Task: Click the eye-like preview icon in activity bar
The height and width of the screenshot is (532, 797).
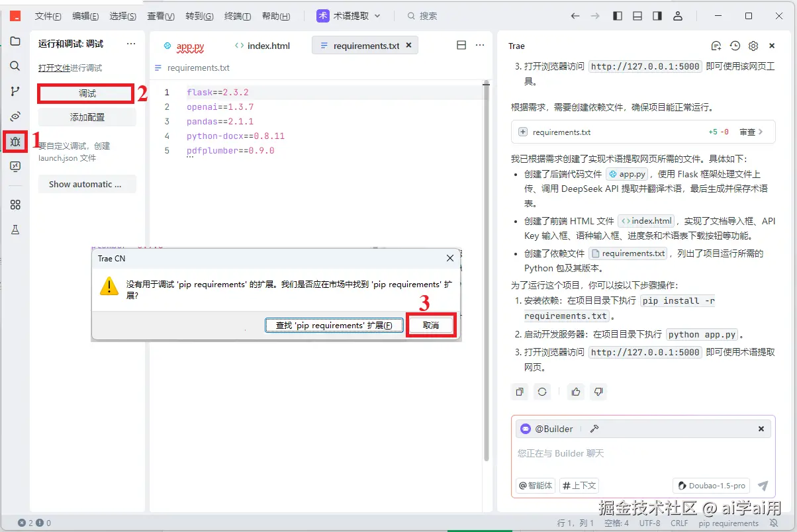Action: [x=15, y=116]
